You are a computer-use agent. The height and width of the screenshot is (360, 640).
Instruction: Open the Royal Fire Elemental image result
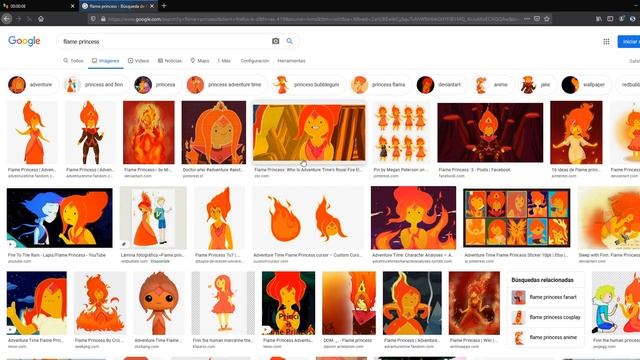[309, 132]
